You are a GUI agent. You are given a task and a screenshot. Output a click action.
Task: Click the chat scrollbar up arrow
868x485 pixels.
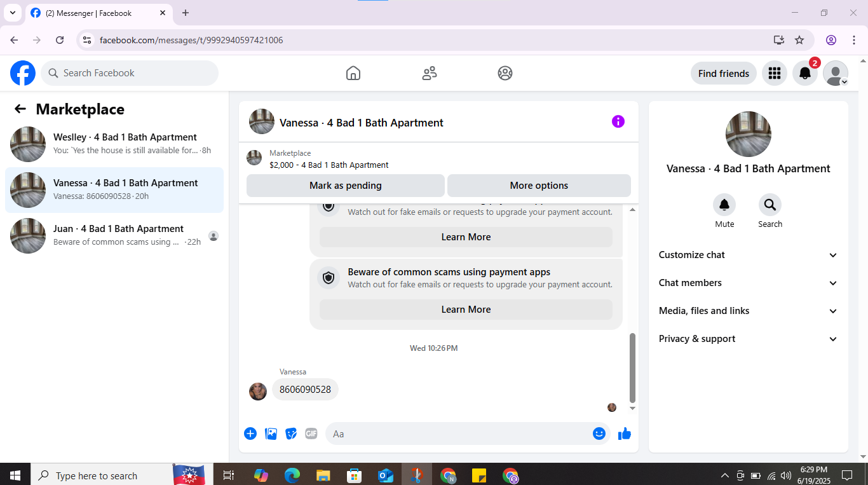pos(632,210)
